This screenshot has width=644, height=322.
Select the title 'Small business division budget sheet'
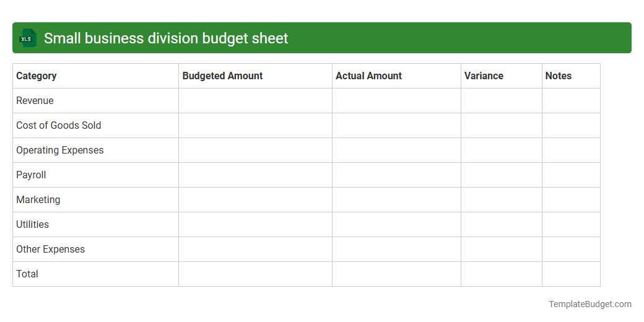tap(166, 38)
